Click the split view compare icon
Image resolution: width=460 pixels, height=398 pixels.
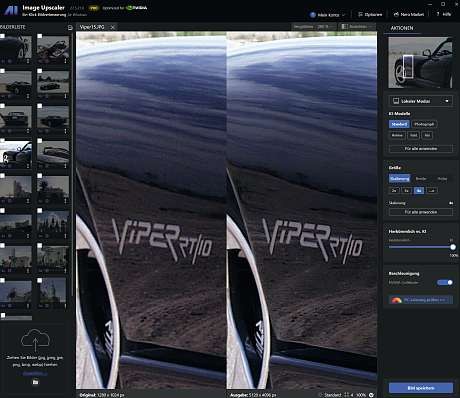point(345,26)
